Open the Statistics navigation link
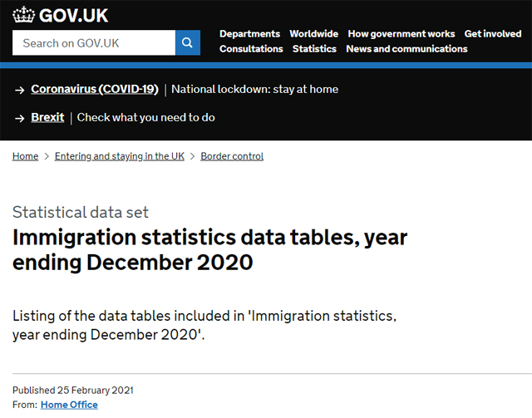Screen dimensions: 532x418 314,49
